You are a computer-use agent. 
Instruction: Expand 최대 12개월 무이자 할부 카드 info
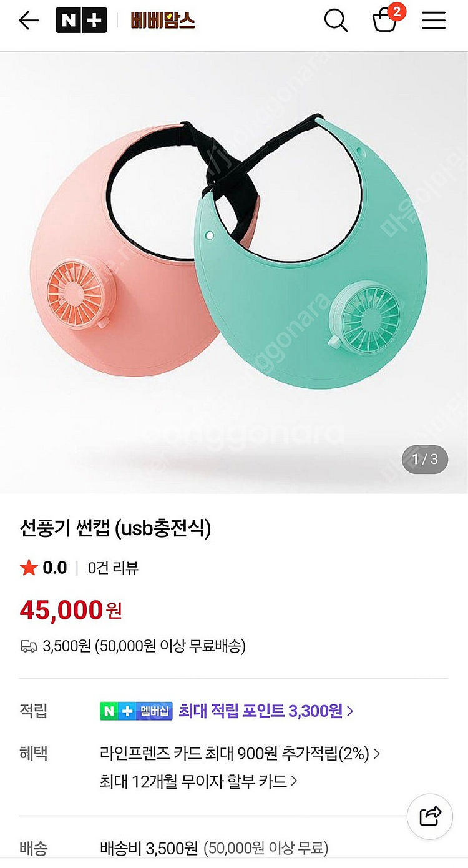[198, 781]
